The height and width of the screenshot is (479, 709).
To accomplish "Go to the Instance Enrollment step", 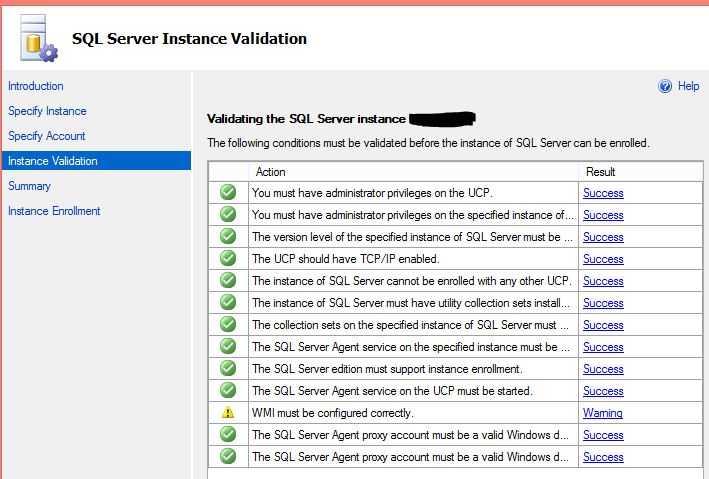I will pyautogui.click(x=54, y=211).
